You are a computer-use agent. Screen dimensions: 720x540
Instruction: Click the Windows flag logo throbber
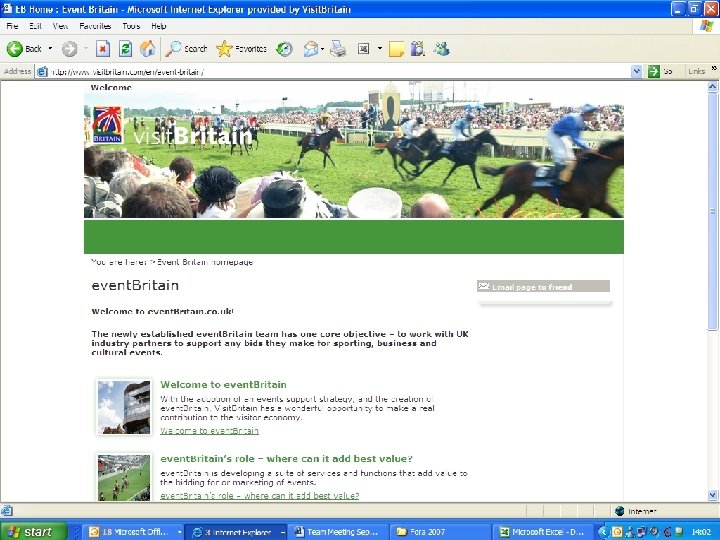point(706,26)
